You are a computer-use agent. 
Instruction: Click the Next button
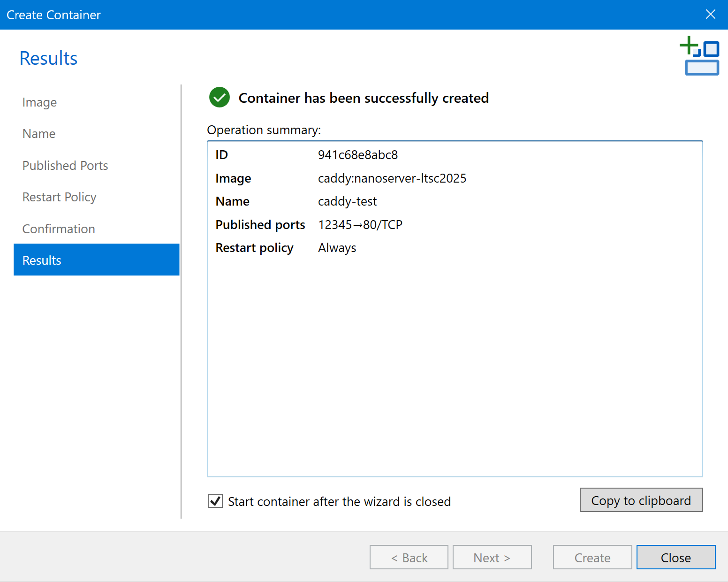click(x=492, y=558)
